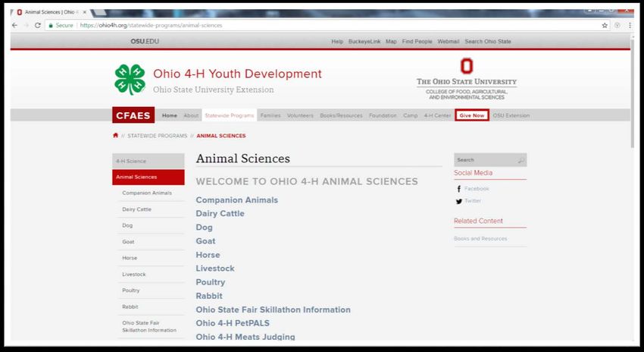Open the Rabbit main content link
Viewport: 644px width, 352px height.
209,296
